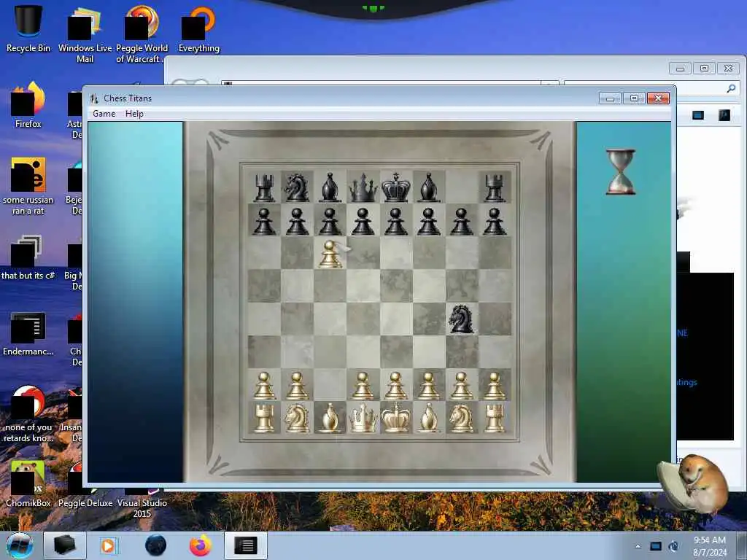Viewport: 747px width, 560px height.
Task: Open the Help menu in Chess Titans
Action: (x=134, y=114)
